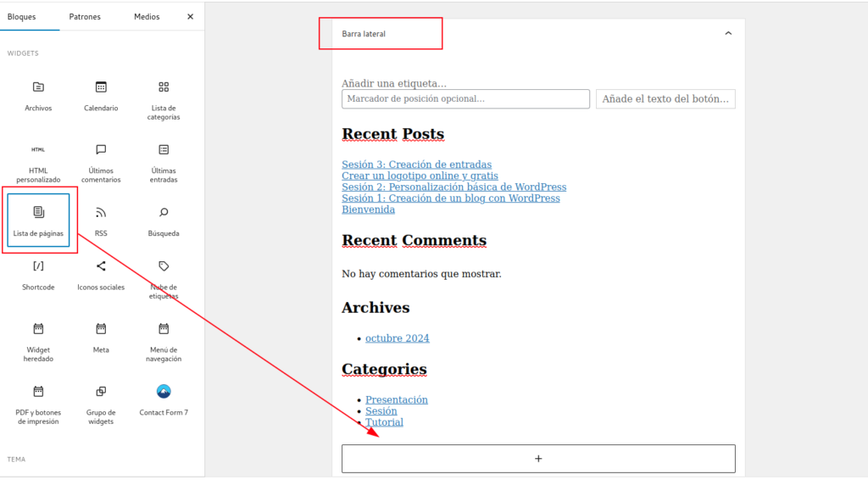This screenshot has height=480, width=868.
Task: Insert the Contact Form 7 block
Action: click(x=164, y=400)
